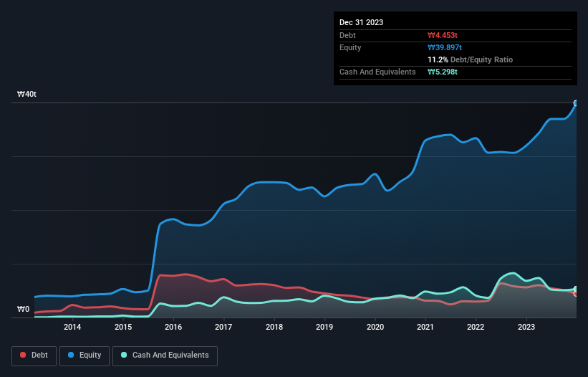Click the 2019 x-axis label
Viewport: 588px width, 377px height.
(x=324, y=327)
